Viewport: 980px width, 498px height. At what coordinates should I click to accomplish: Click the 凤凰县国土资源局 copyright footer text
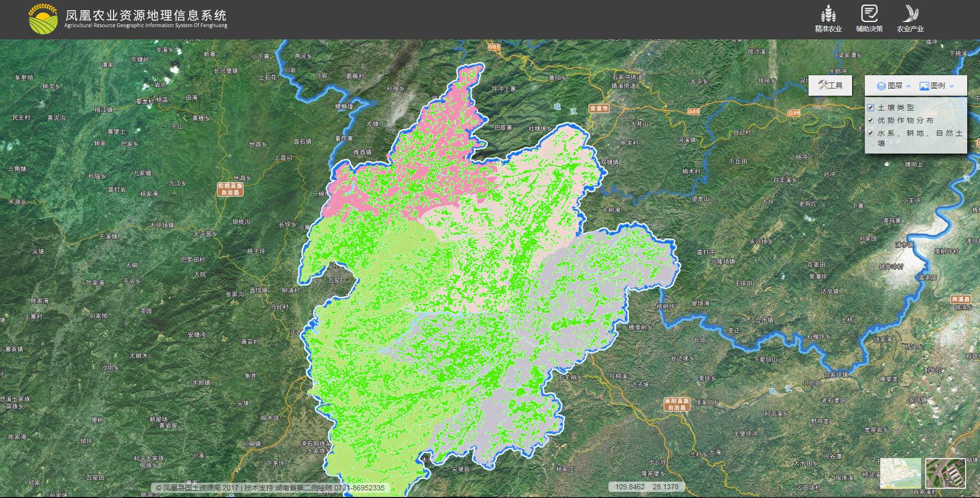coord(270,488)
